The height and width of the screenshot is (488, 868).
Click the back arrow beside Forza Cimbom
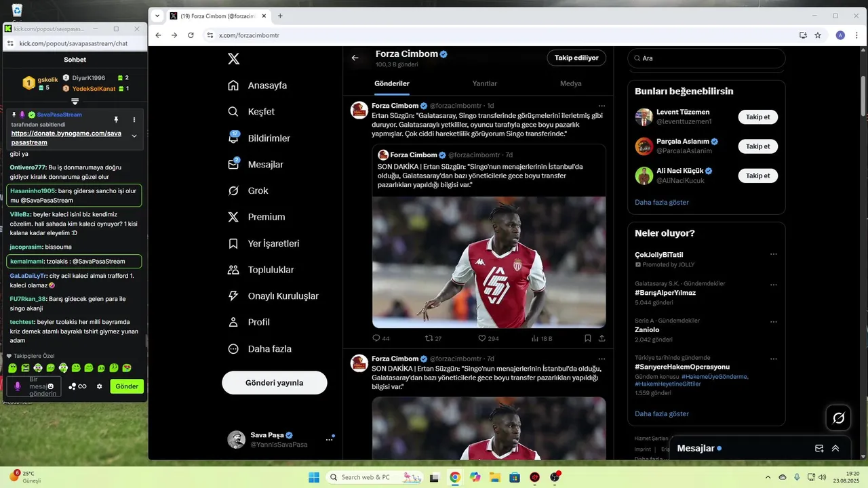tap(355, 58)
